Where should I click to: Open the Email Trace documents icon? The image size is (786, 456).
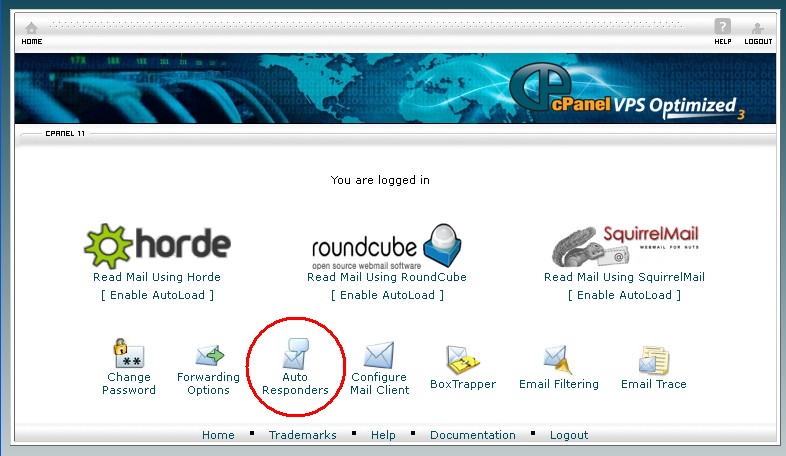point(654,360)
